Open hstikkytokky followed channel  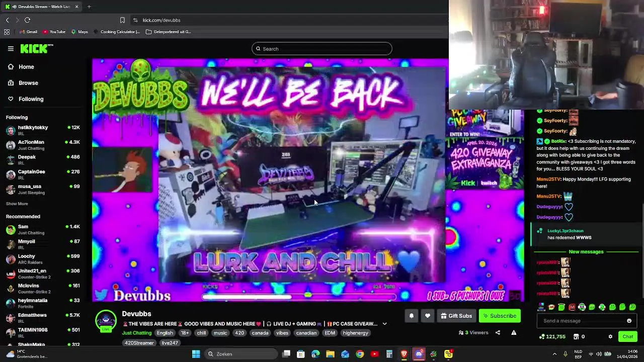point(43,130)
